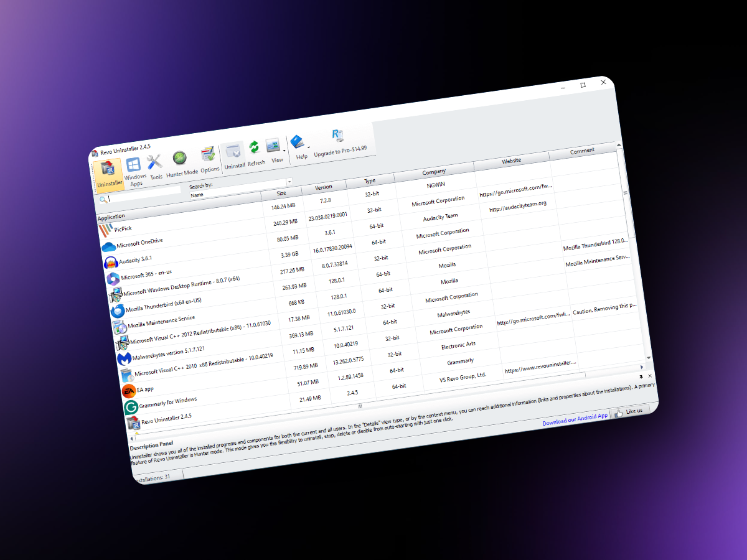747x560 pixels.
Task: Select the EA app row name
Action: (x=146, y=389)
